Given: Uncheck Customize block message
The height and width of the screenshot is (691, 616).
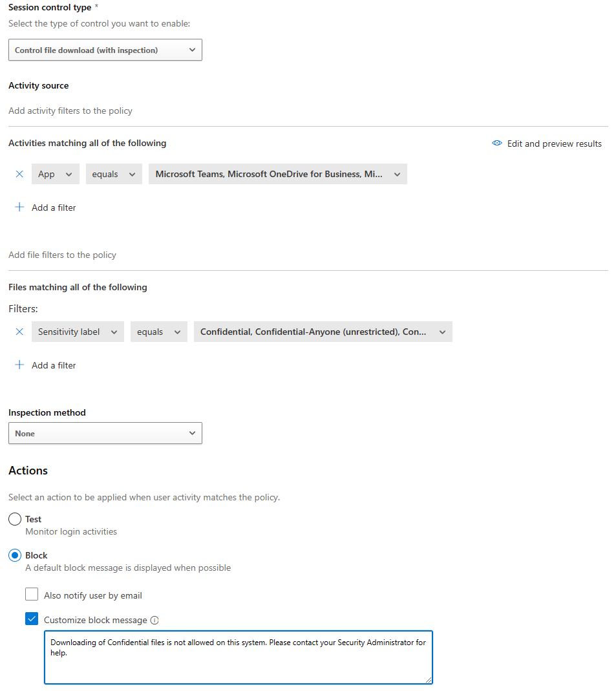Looking at the screenshot, I should click(x=32, y=619).
